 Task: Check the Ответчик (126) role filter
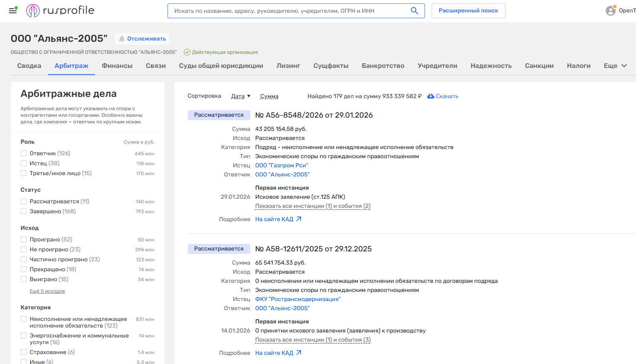coord(24,153)
